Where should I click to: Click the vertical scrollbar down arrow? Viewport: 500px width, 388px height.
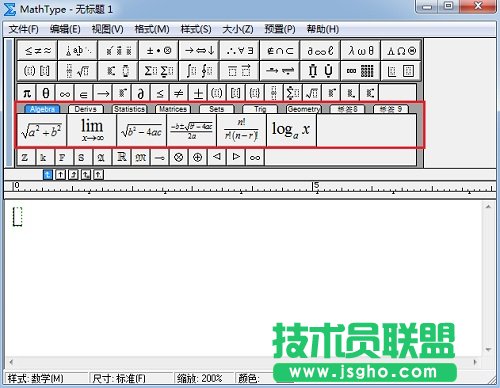click(x=488, y=349)
